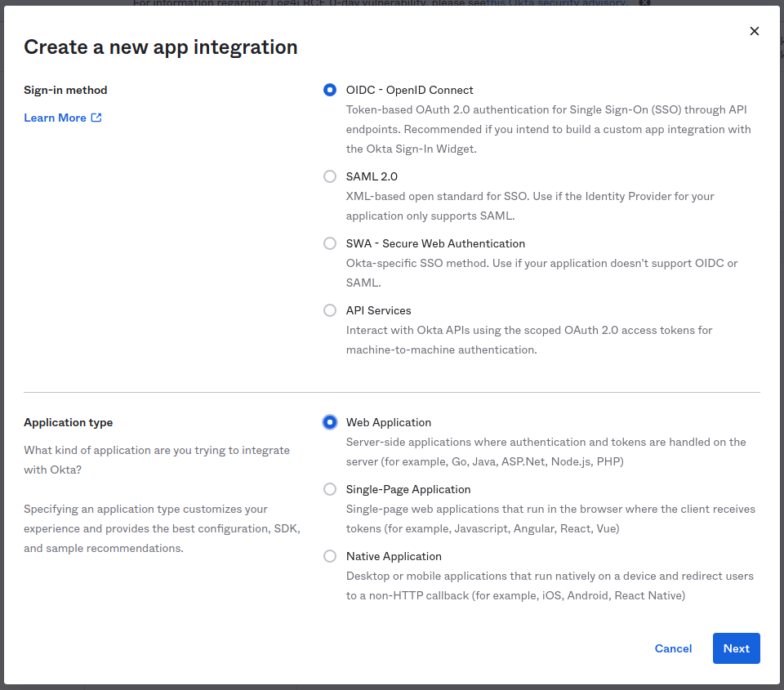Click the API Services label text
The width and height of the screenshot is (784, 690).
(x=378, y=310)
